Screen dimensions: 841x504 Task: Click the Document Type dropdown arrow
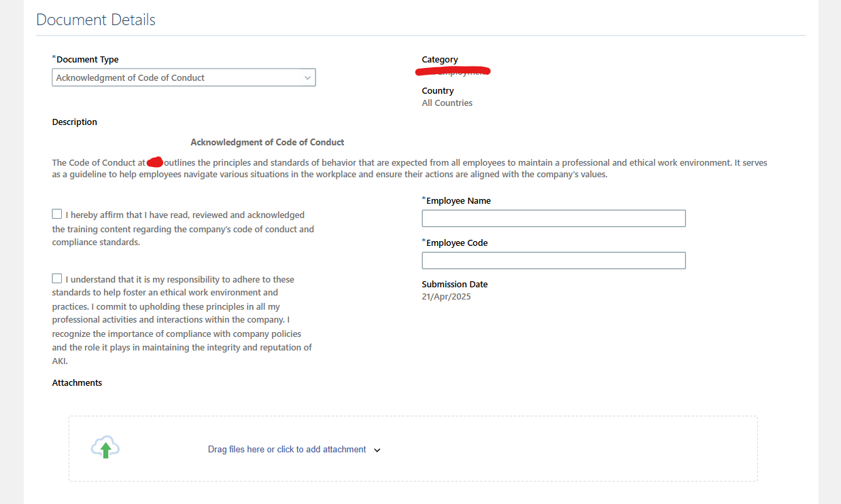click(308, 77)
